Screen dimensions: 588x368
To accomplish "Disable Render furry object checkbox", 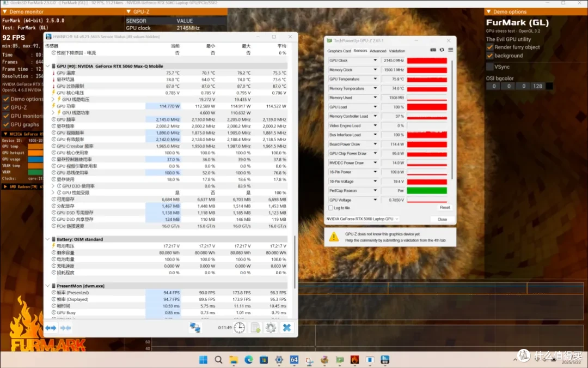I will pyautogui.click(x=490, y=47).
